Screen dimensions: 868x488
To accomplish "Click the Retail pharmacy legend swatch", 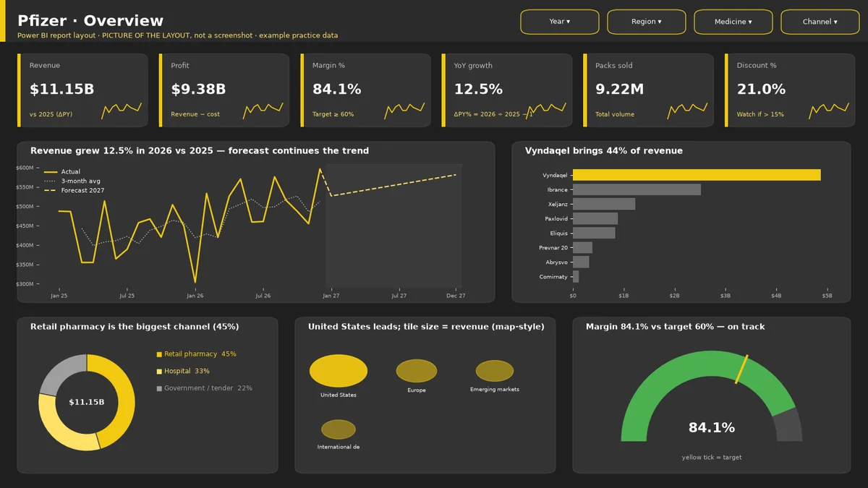I will click(160, 354).
